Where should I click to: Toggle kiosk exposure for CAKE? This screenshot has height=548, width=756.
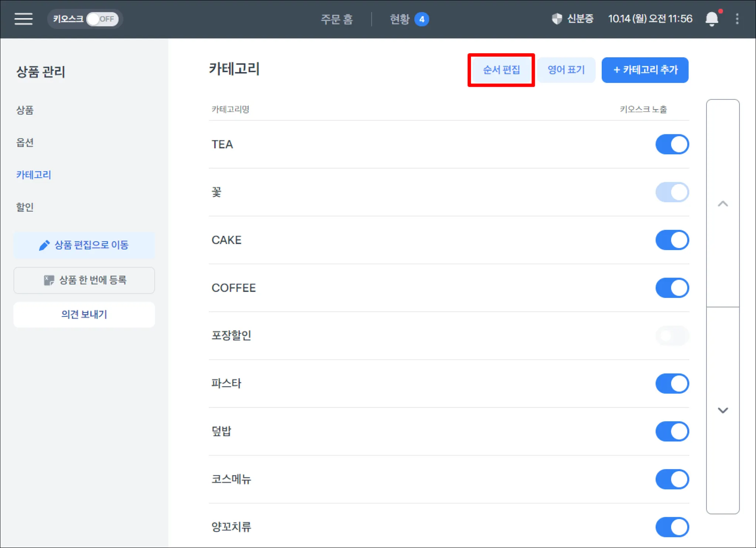[672, 240]
